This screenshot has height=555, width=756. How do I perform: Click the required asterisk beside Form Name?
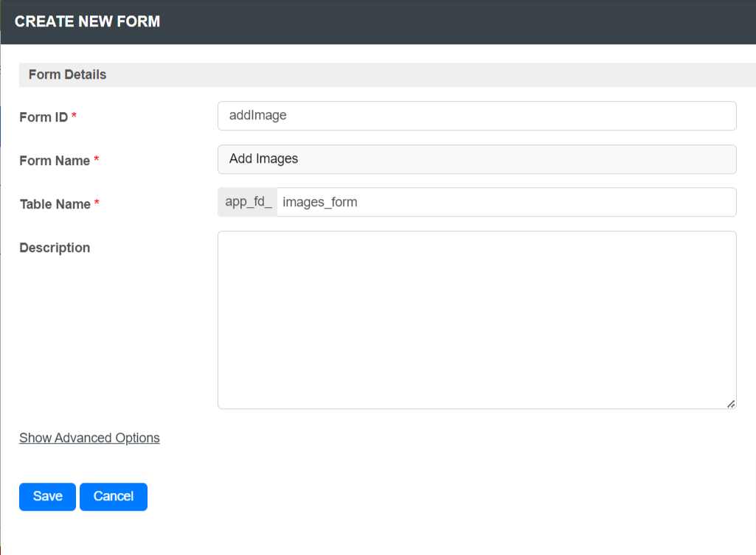coord(97,161)
